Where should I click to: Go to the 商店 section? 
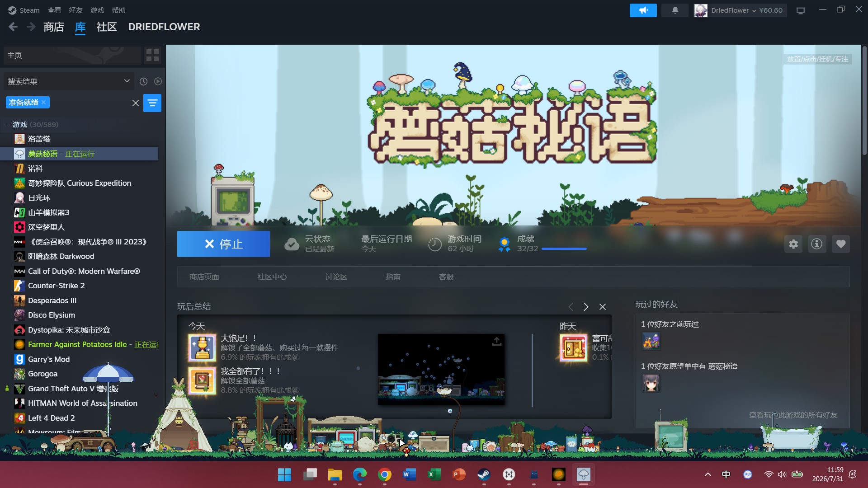tap(54, 27)
